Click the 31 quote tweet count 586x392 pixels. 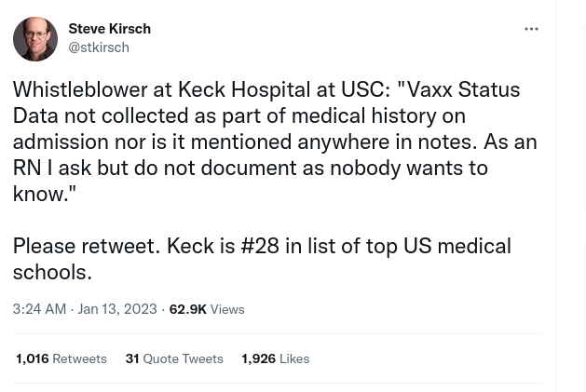tap(132, 358)
